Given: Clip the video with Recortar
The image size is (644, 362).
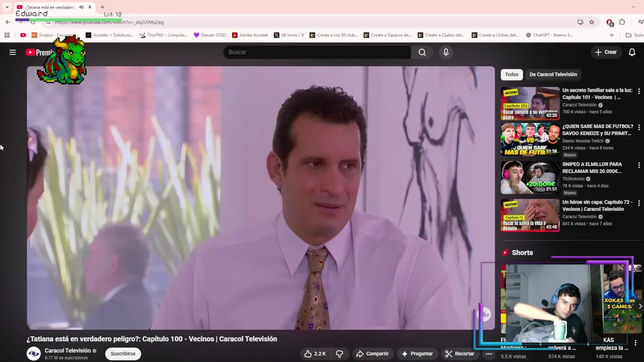Looking at the screenshot, I should 459,354.
